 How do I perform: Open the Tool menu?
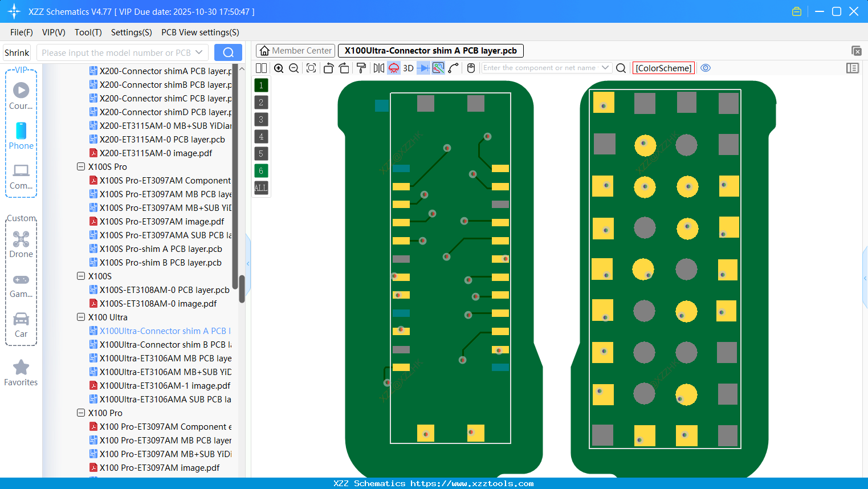88,32
